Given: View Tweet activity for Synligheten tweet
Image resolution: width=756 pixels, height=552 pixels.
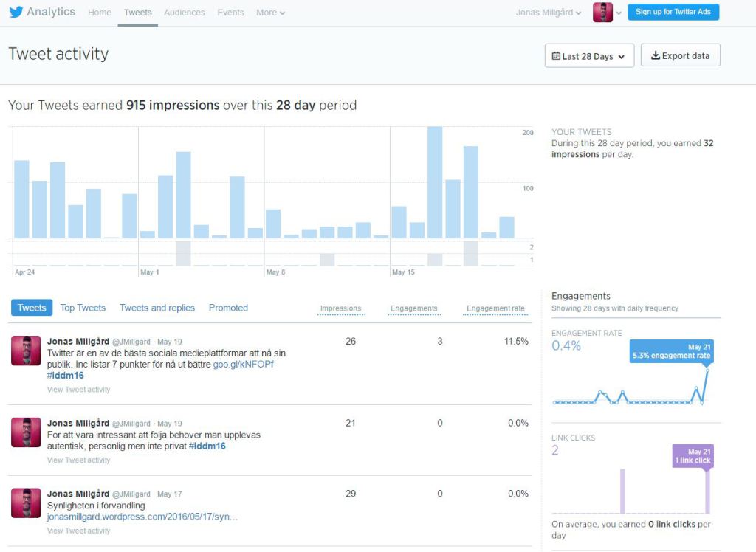Looking at the screenshot, I should coord(78,531).
